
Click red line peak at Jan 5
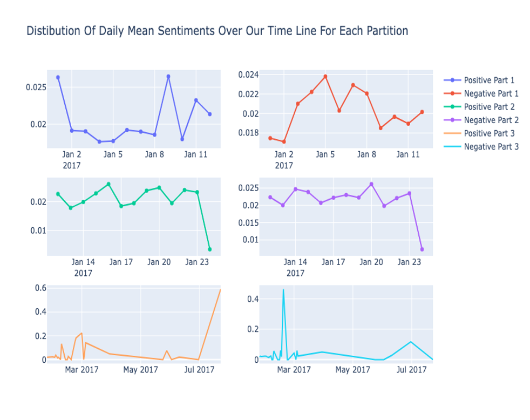point(325,77)
